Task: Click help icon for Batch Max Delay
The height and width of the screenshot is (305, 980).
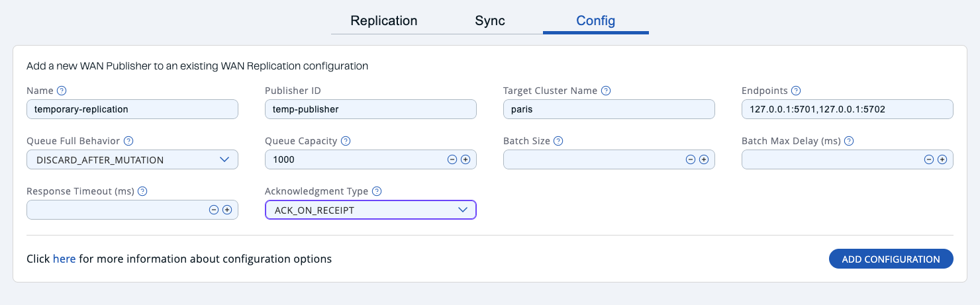Action: [x=848, y=141]
